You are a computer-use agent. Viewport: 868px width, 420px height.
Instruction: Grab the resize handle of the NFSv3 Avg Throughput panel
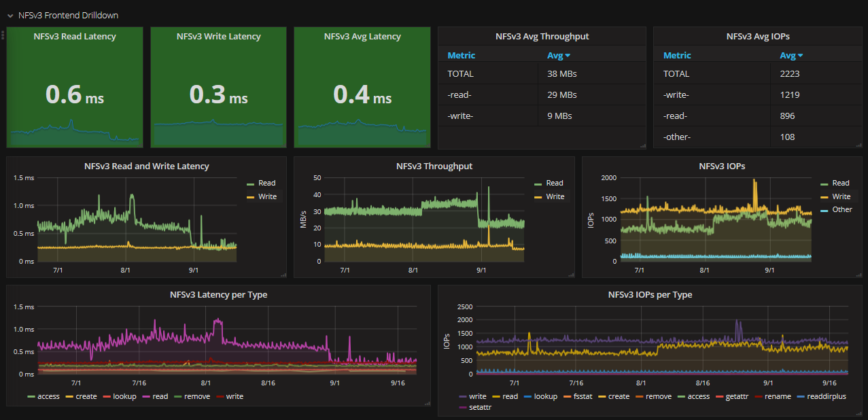coord(642,146)
